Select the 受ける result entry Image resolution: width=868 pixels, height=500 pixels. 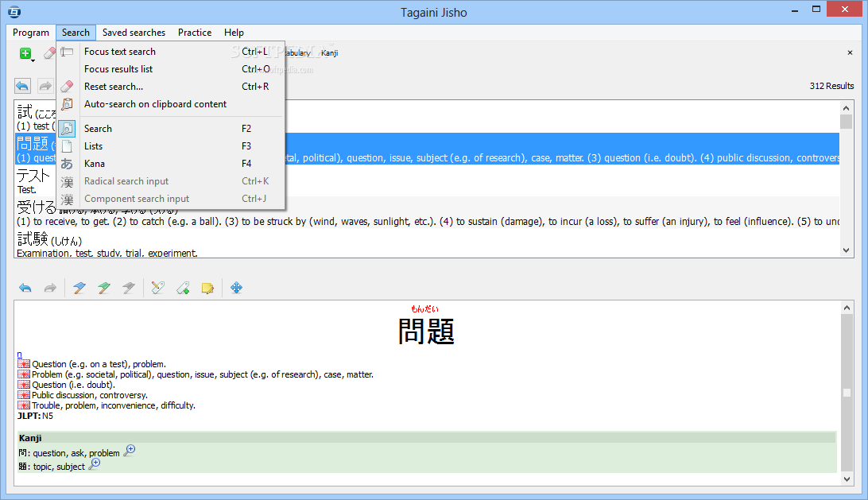(x=428, y=212)
